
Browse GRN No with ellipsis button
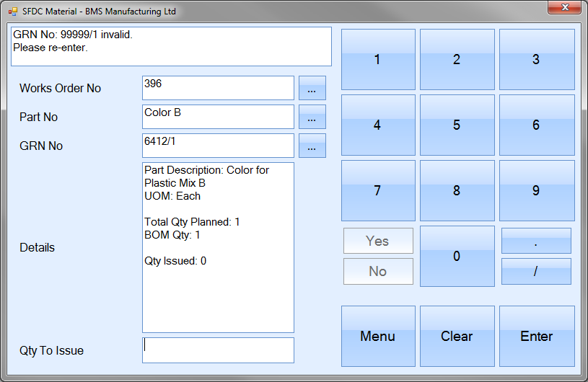312,146
